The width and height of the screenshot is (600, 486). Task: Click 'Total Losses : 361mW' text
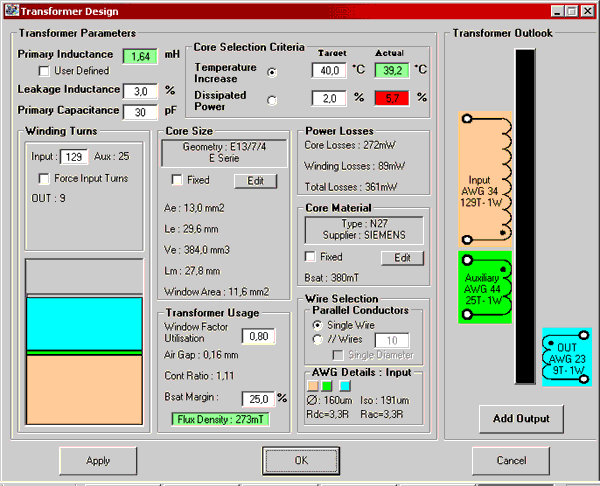point(351,187)
